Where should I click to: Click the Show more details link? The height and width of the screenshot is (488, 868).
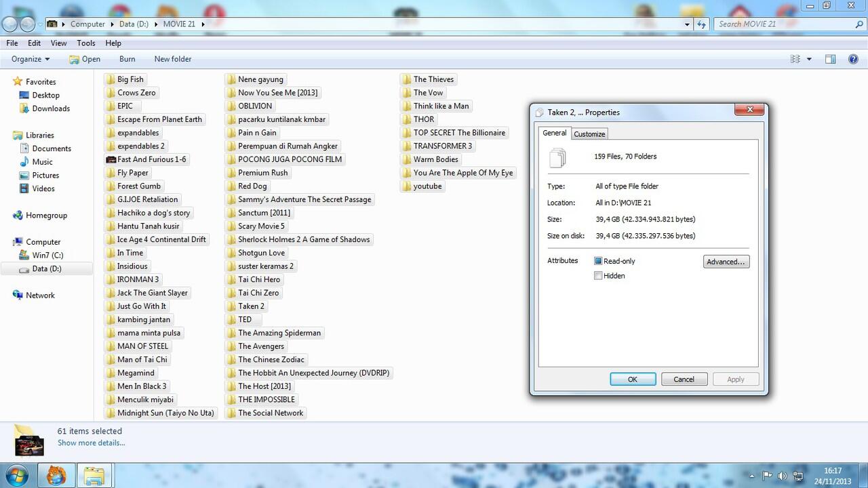[91, 443]
